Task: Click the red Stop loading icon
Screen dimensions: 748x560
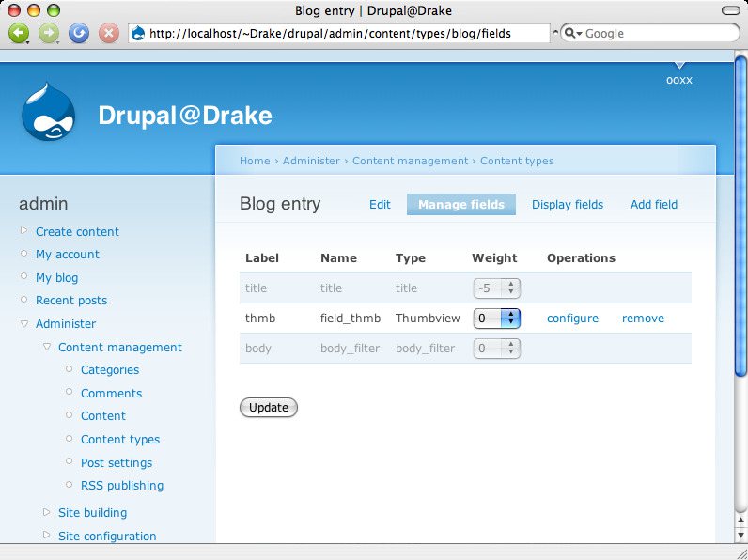Action: pos(109,34)
